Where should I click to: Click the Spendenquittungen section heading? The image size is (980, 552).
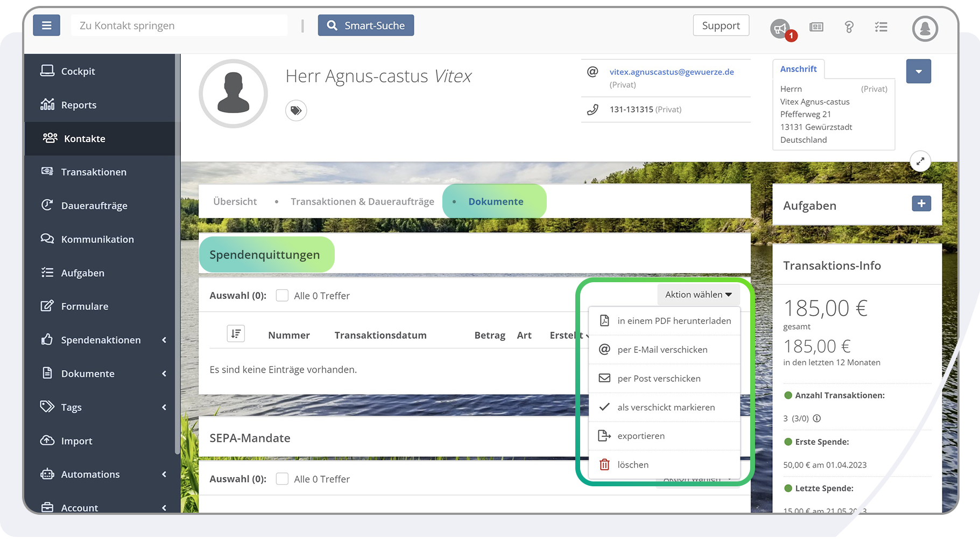point(265,255)
